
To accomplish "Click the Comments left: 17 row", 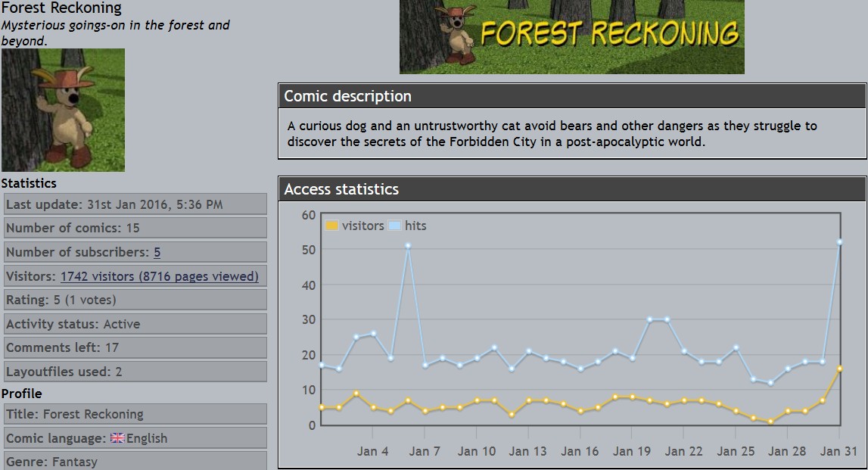I will point(135,347).
